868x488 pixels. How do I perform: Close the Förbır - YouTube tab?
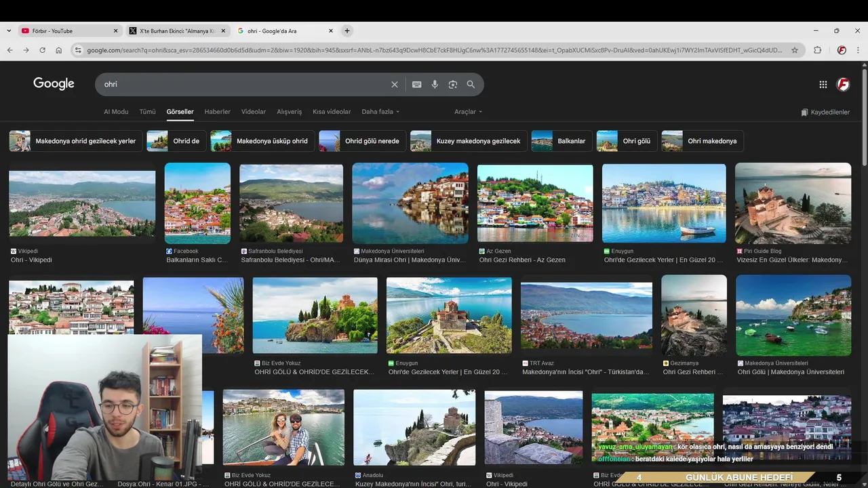(x=116, y=31)
